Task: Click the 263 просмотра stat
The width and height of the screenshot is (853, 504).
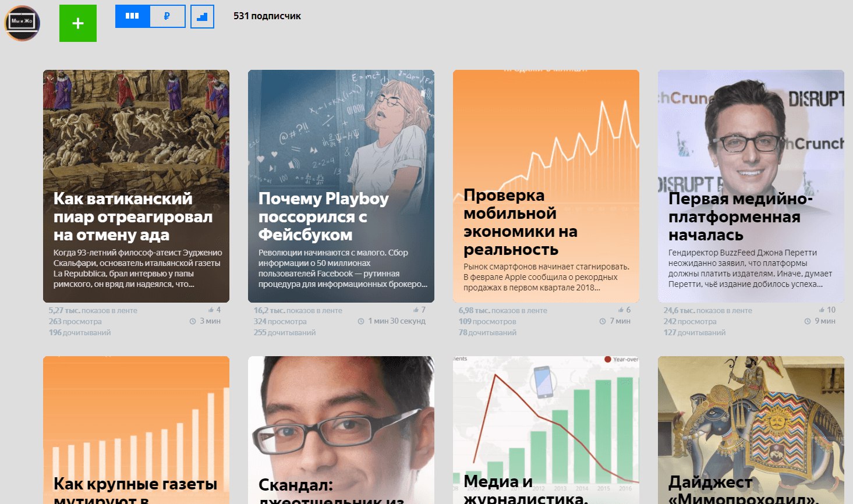Action: [75, 321]
